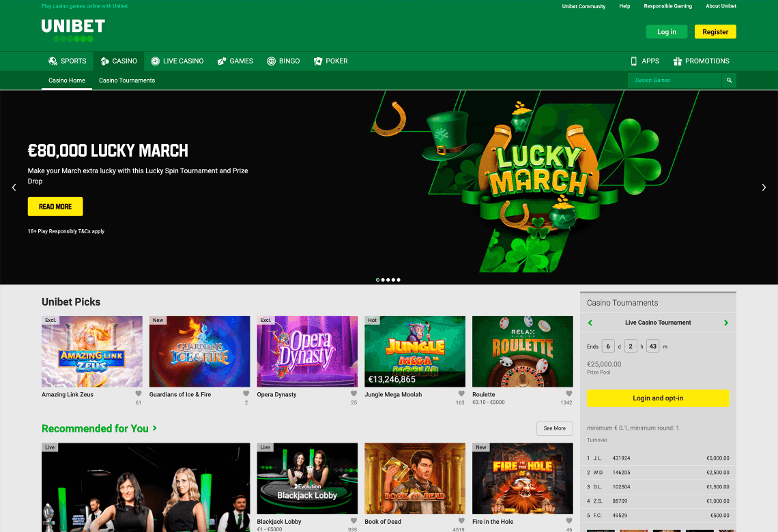This screenshot has width=778, height=532.
Task: Click the Log in button
Action: pyautogui.click(x=666, y=32)
